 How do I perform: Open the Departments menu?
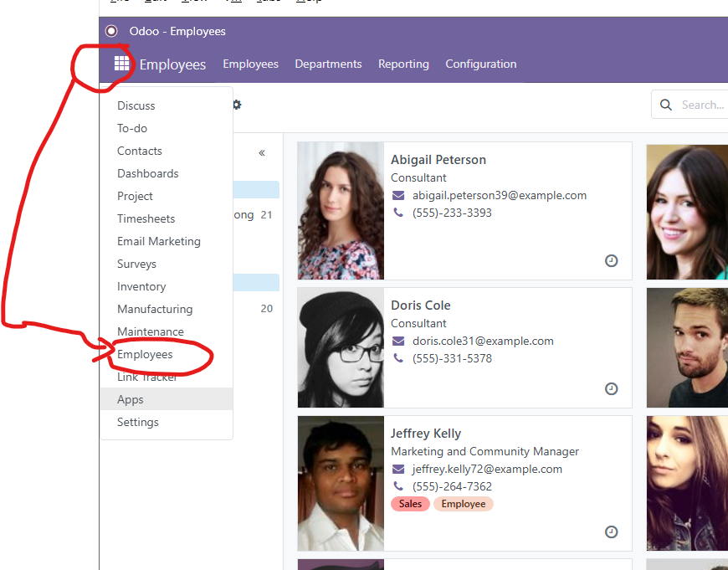[x=328, y=64]
